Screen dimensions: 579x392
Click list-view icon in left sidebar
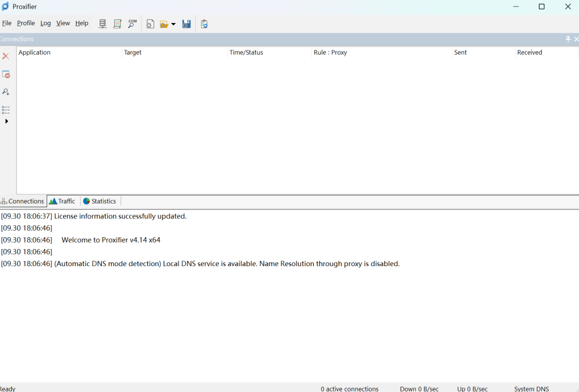(x=6, y=110)
